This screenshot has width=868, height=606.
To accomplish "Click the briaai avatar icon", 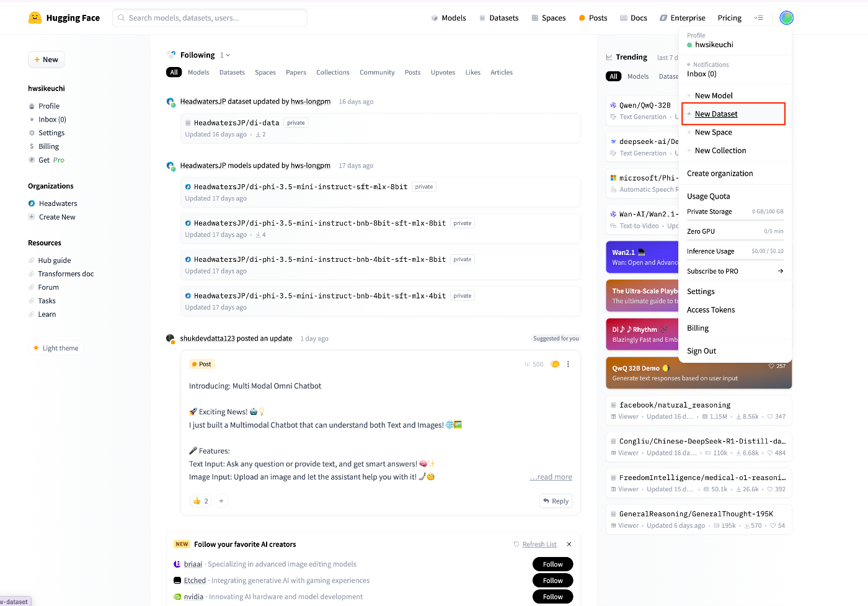I will (x=177, y=564).
